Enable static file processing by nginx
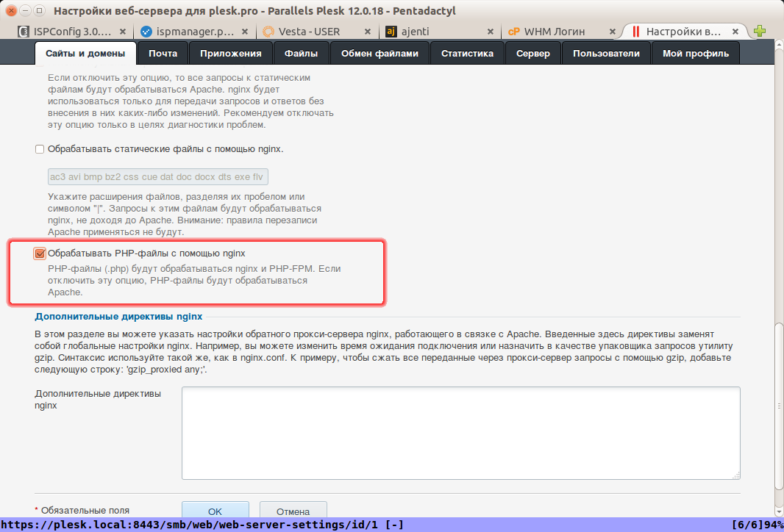 tap(38, 149)
